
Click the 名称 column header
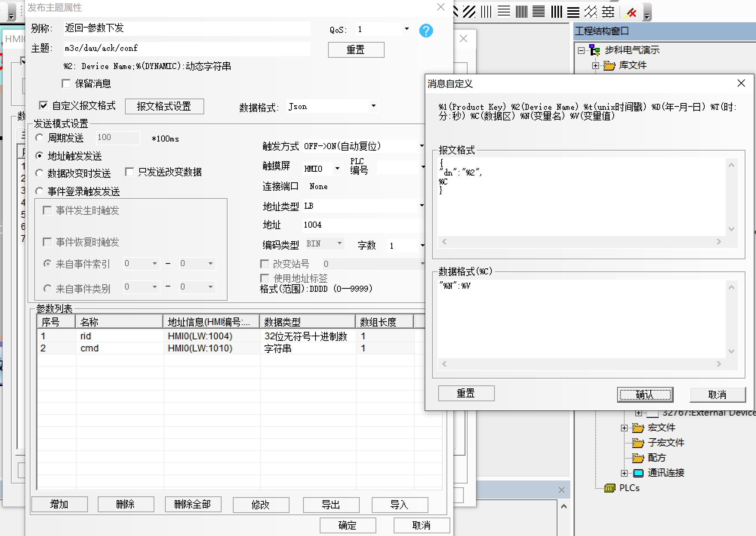click(x=119, y=322)
